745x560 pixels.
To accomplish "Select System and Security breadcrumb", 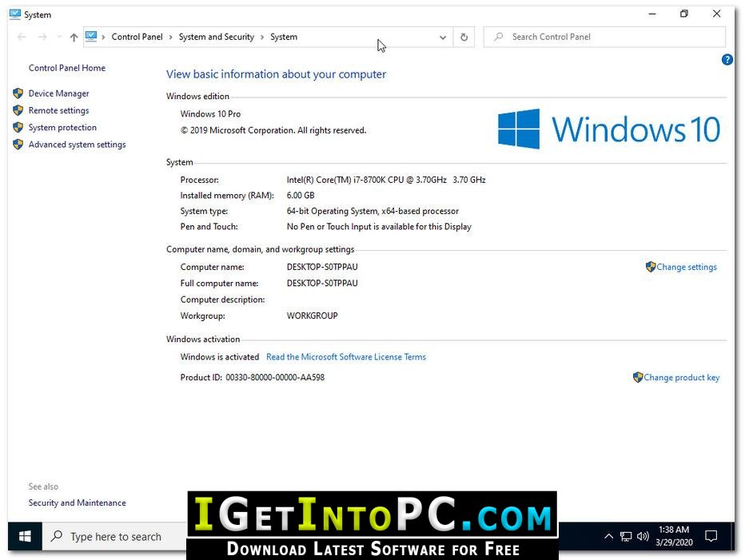I will (x=216, y=37).
